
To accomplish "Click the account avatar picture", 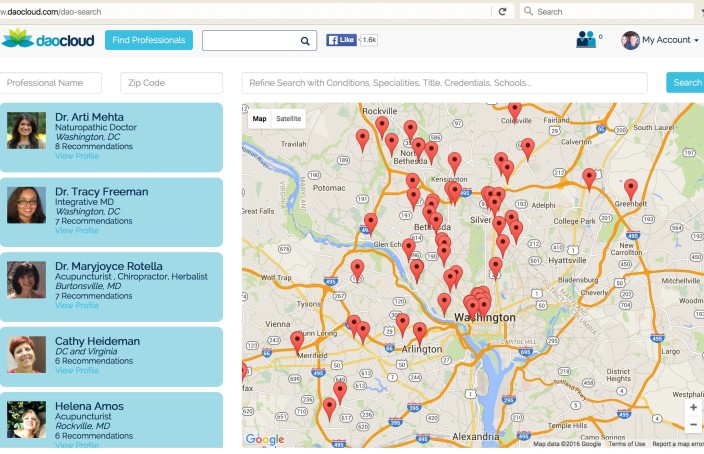I will pyautogui.click(x=630, y=40).
